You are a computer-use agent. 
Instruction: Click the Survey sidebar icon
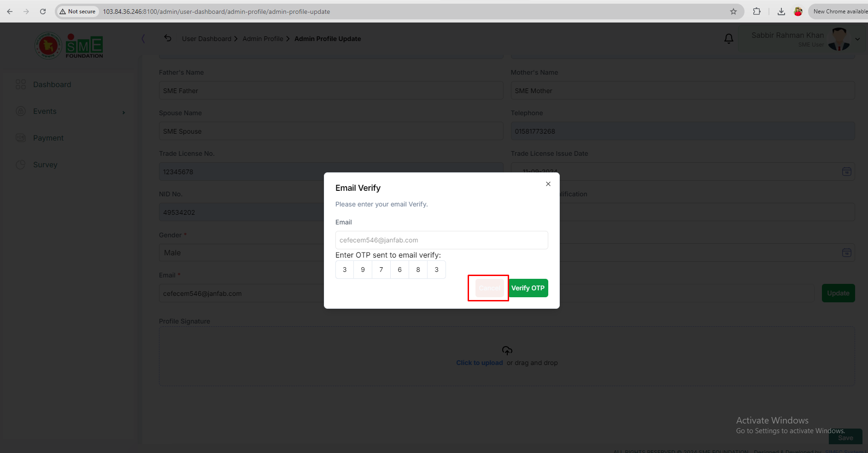[21, 165]
